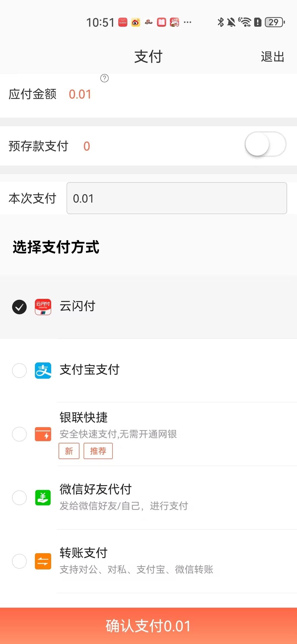Select the 微信好友代付 radio button
The height and width of the screenshot is (644, 297).
click(19, 498)
